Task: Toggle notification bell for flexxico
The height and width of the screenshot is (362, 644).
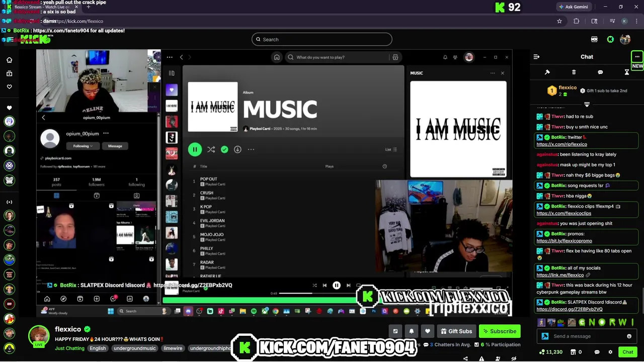Action: click(x=412, y=331)
